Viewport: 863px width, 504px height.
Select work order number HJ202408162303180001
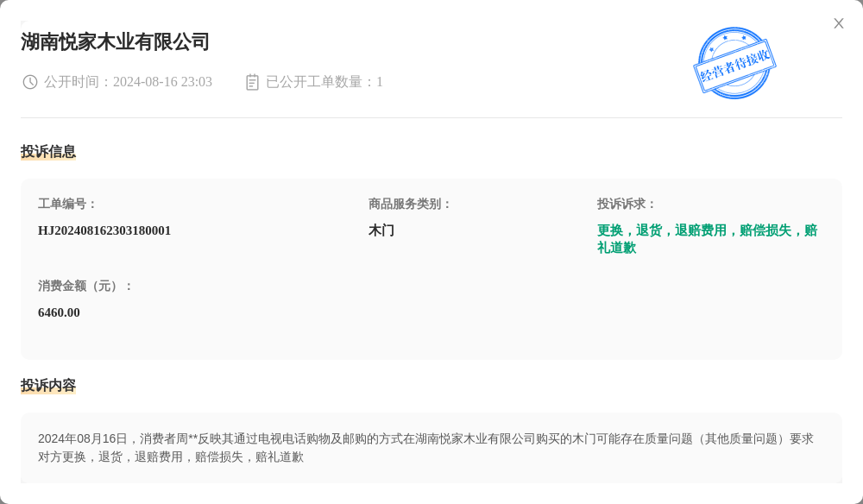coord(104,230)
